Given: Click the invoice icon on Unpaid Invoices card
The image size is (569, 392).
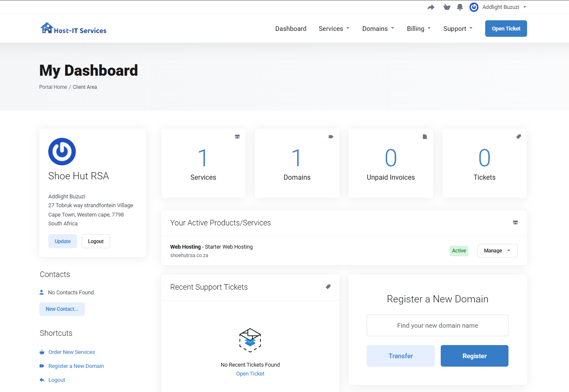Looking at the screenshot, I should pos(425,137).
